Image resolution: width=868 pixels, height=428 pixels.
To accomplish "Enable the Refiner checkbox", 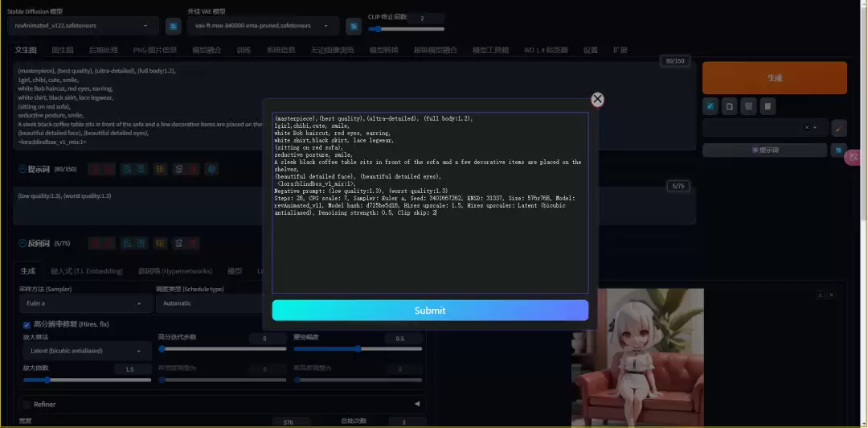I will (x=27, y=404).
